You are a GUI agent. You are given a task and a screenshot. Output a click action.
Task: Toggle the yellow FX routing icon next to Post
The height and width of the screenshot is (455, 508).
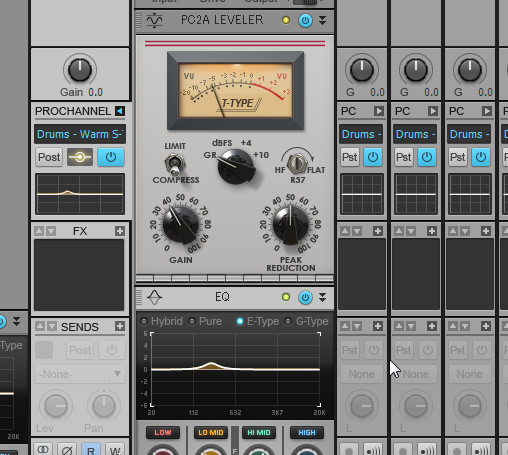(80, 157)
